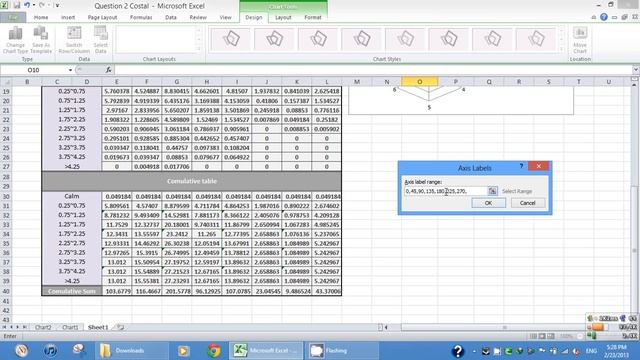Click the collapse range selector icon in Axis Labels
The height and width of the screenshot is (360, 640).
coord(493,191)
